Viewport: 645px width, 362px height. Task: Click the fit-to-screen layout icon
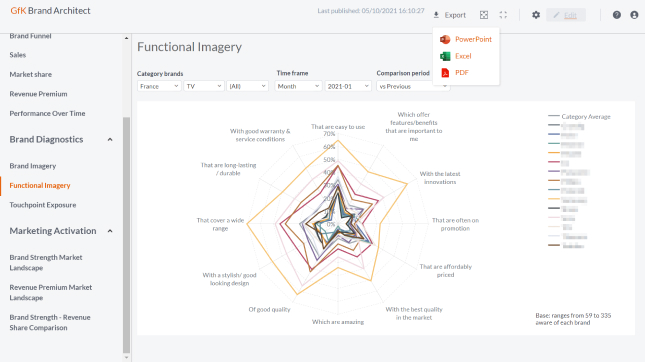484,15
